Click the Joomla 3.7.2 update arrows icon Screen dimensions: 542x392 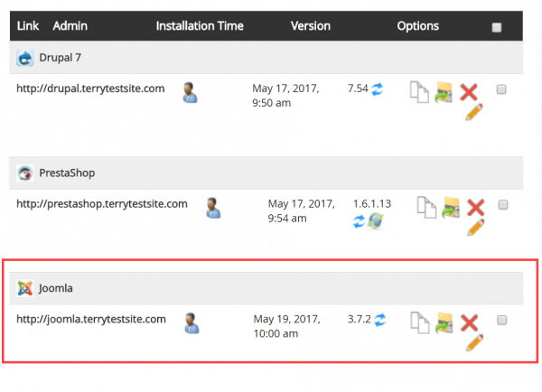coord(380,320)
